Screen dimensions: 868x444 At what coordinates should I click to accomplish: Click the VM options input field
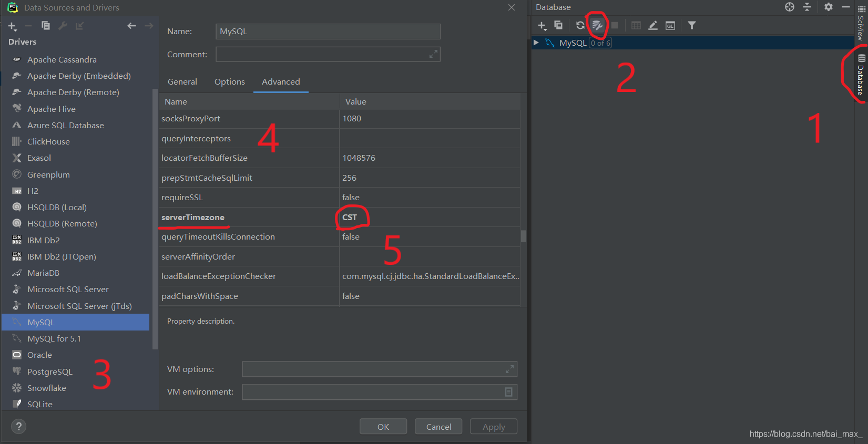click(x=379, y=369)
